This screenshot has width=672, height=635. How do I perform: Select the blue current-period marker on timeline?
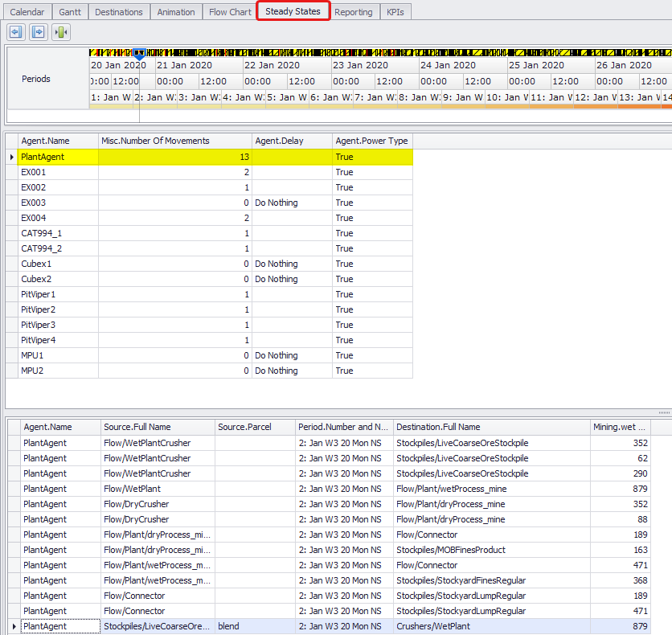coord(139,54)
